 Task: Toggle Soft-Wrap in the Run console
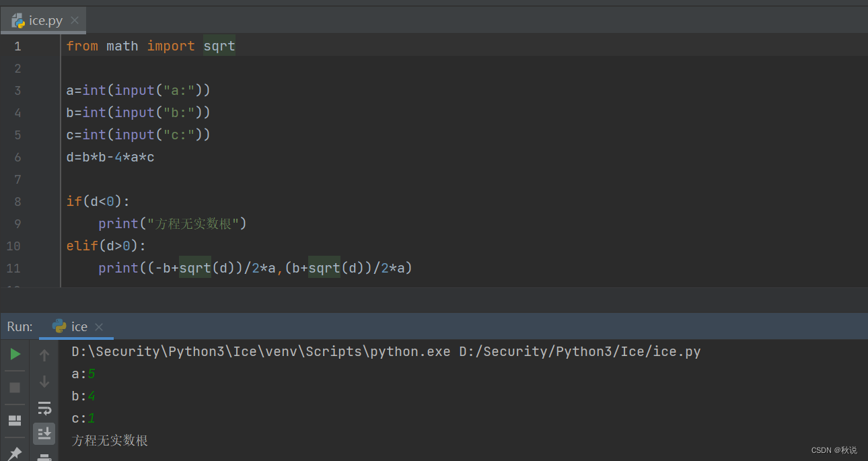(x=44, y=408)
